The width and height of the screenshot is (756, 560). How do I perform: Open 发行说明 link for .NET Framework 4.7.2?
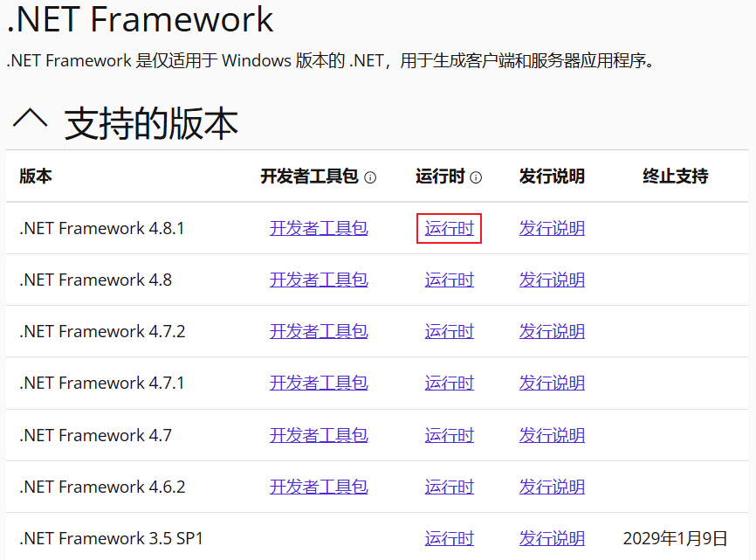[x=552, y=331]
